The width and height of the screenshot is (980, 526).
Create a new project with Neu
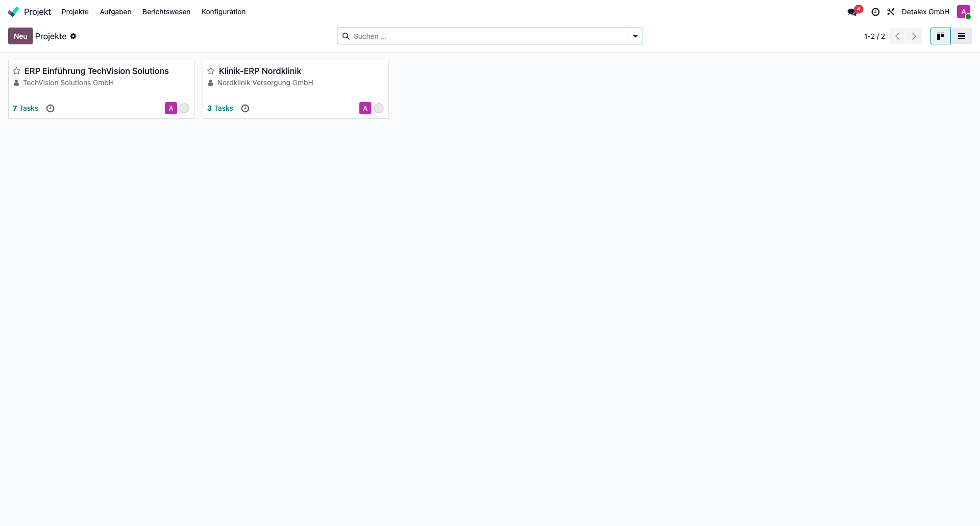20,36
